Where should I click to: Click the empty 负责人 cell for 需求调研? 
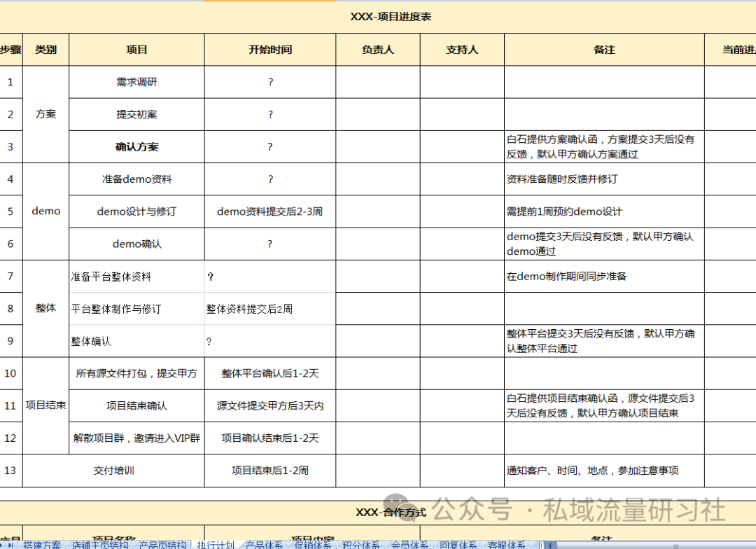coord(378,82)
